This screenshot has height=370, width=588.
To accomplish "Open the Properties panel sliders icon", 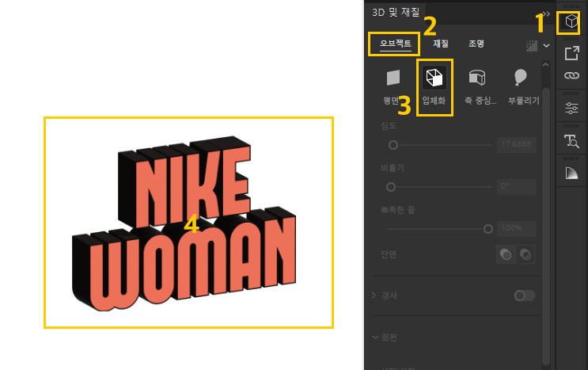I will pos(571,108).
